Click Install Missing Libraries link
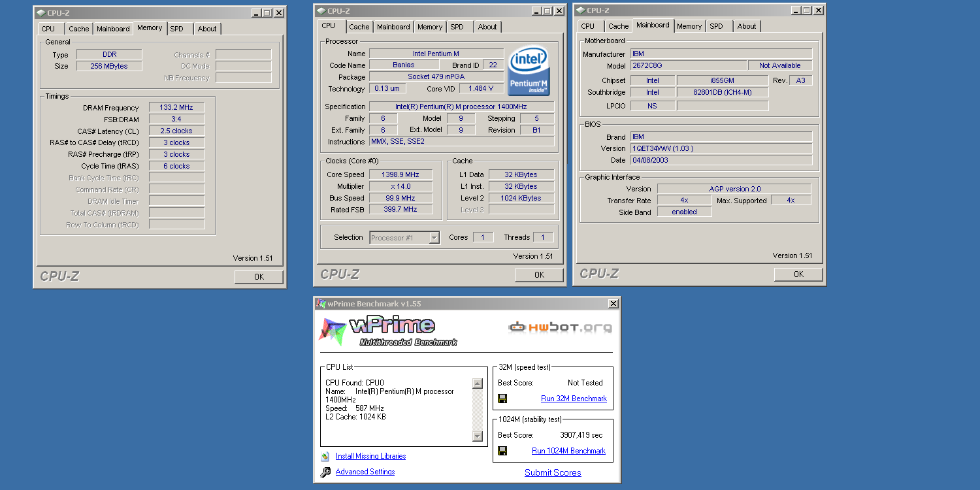 pos(370,456)
